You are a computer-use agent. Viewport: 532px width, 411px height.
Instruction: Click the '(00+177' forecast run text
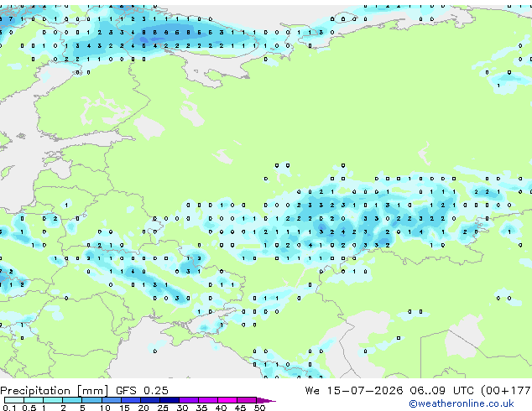pos(506,391)
